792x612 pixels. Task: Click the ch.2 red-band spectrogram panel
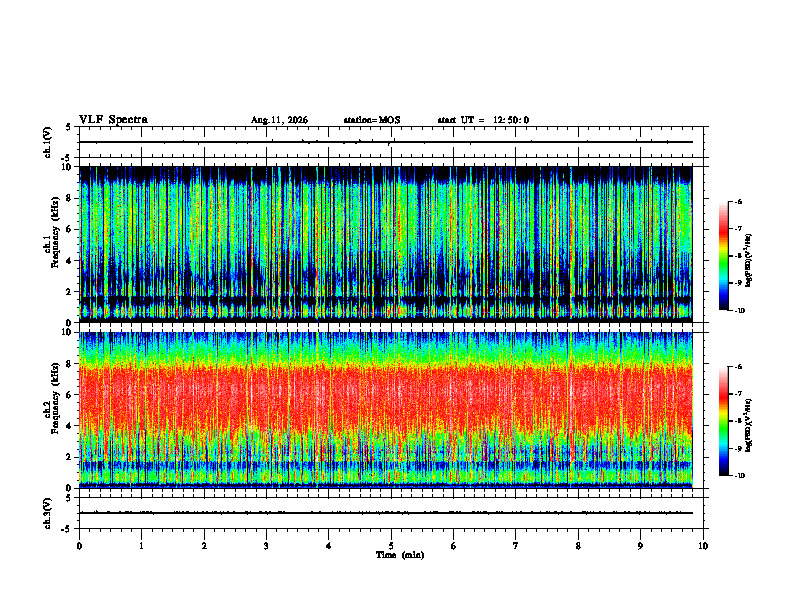tap(386, 410)
